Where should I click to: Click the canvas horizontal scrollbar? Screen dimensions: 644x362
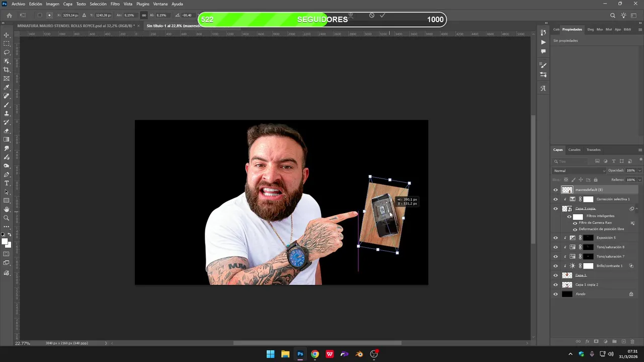pos(317,343)
